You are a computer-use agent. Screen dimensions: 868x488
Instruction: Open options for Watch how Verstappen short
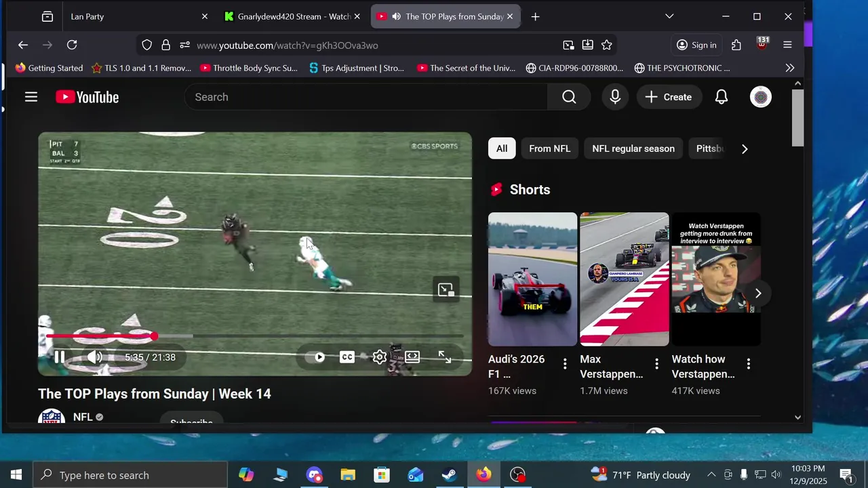749,364
